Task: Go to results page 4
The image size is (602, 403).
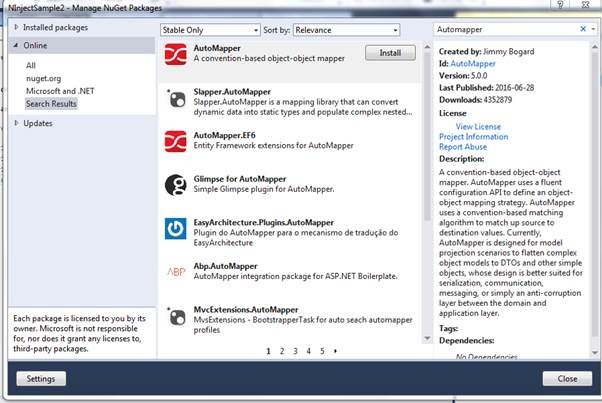Action: [309, 351]
